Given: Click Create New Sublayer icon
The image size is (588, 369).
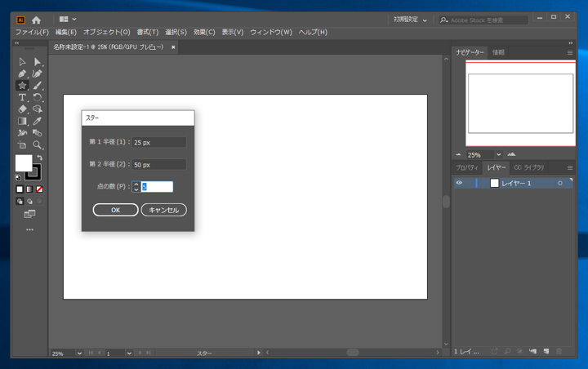Looking at the screenshot, I should point(532,351).
